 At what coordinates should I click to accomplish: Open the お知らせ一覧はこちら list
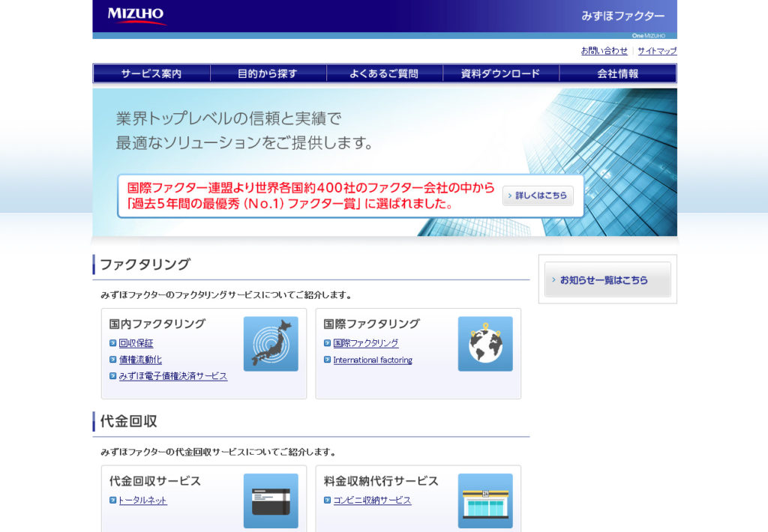[607, 279]
